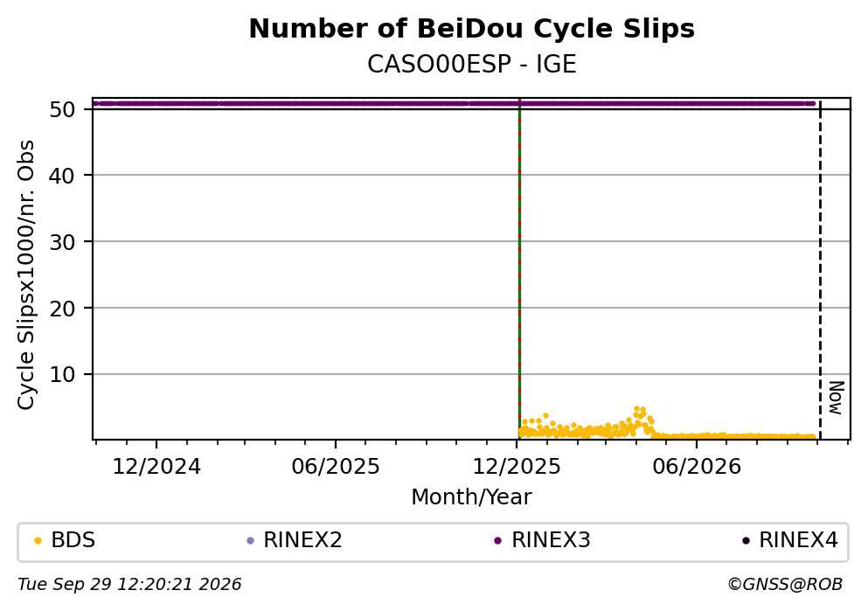Select the RINEX4 legend label
The image size is (868, 611).
[x=798, y=540]
